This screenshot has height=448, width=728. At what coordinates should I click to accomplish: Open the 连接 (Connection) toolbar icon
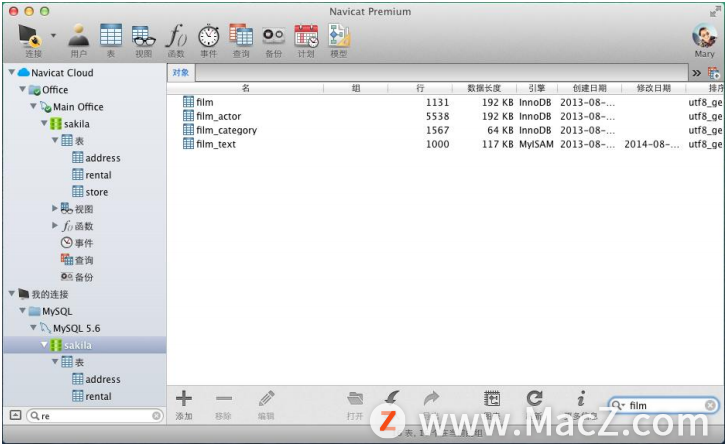29,36
